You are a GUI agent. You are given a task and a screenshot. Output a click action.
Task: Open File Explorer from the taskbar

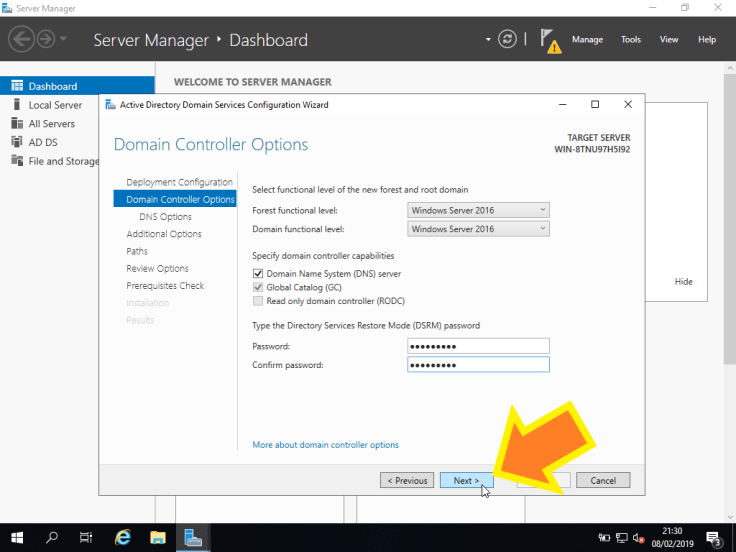click(158, 537)
